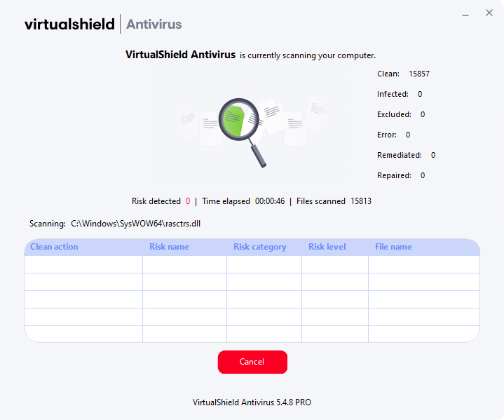Cancel the running antivirus scan
This screenshot has height=420, width=504.
[252, 362]
